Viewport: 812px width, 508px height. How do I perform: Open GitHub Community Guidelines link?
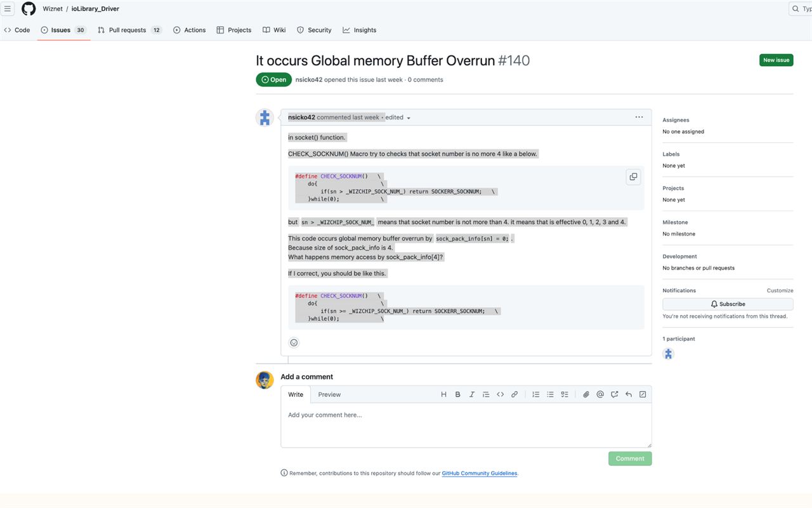[x=480, y=473]
